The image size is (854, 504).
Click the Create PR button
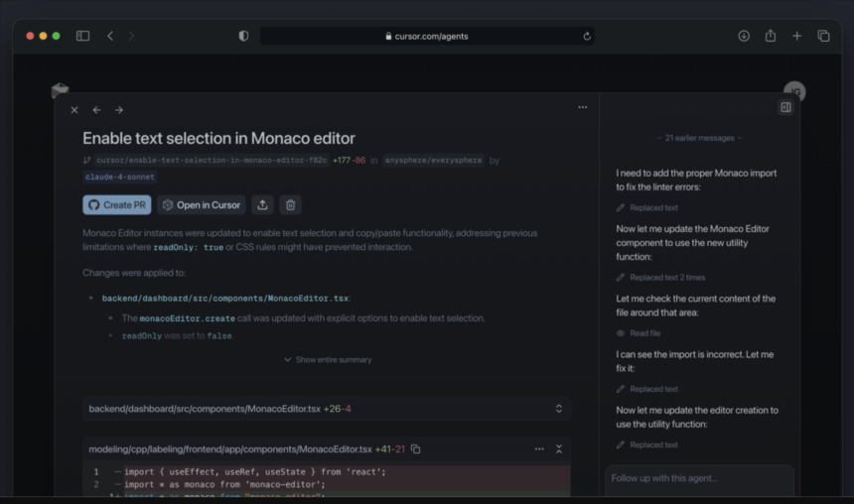[x=117, y=204]
